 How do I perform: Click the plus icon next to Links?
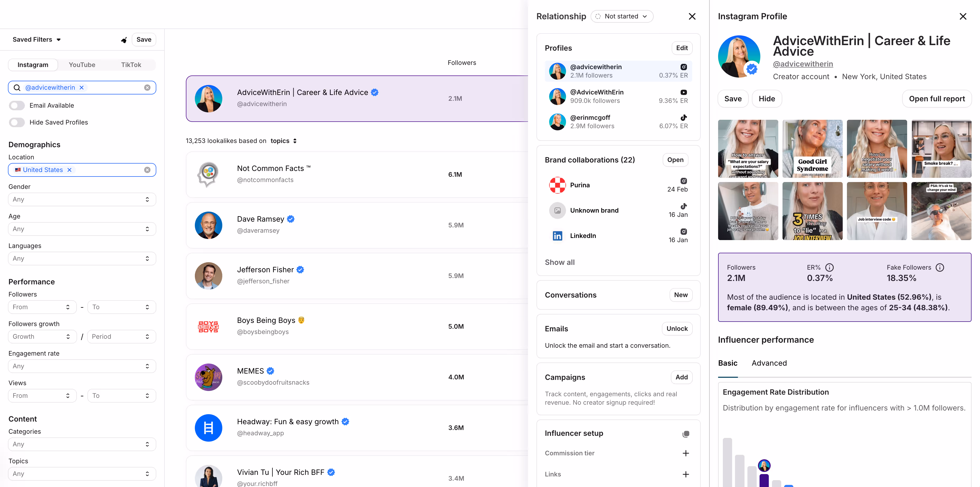click(686, 474)
